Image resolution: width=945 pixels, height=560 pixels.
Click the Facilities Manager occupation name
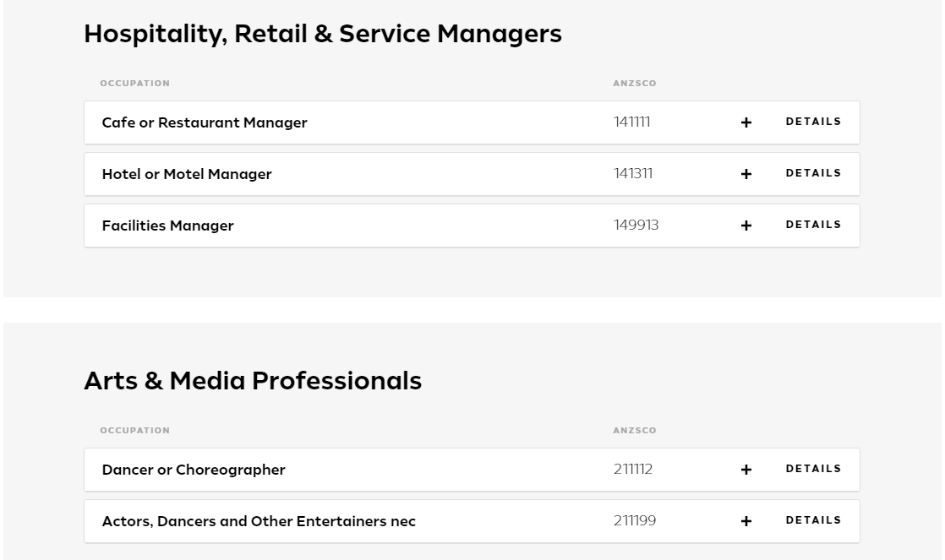coord(167,226)
